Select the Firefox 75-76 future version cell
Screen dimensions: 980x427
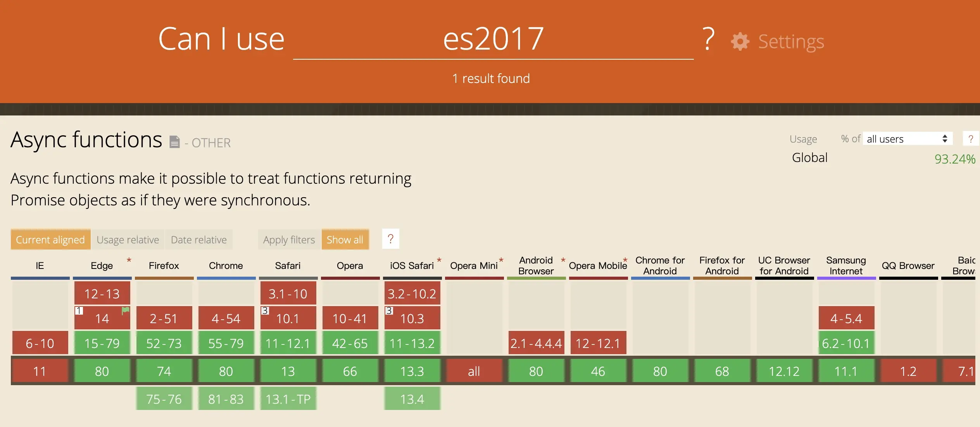[x=164, y=399]
